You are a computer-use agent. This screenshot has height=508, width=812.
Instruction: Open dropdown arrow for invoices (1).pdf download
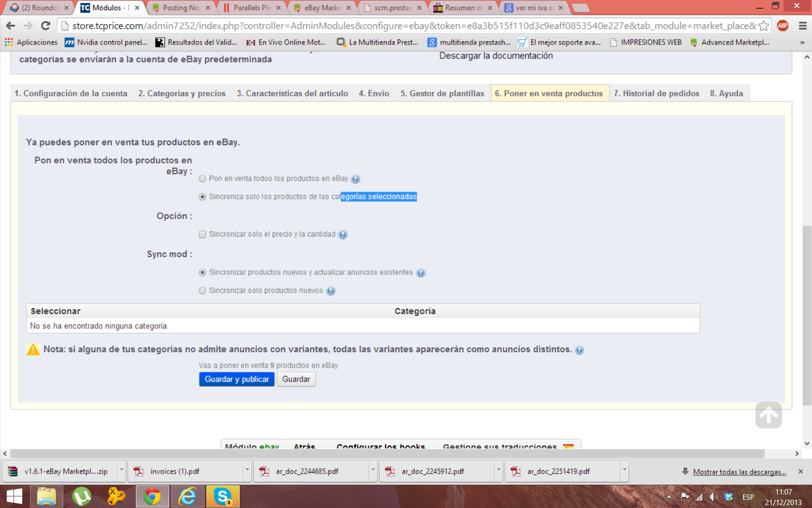pyautogui.click(x=247, y=471)
